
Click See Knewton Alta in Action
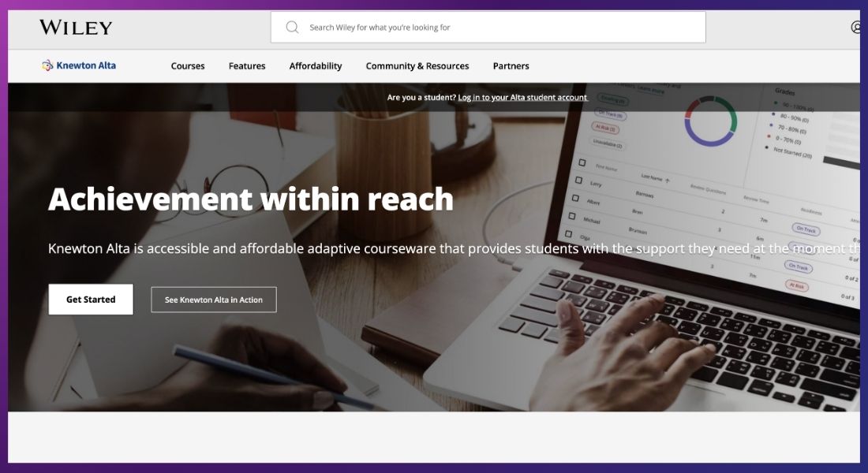coord(214,300)
